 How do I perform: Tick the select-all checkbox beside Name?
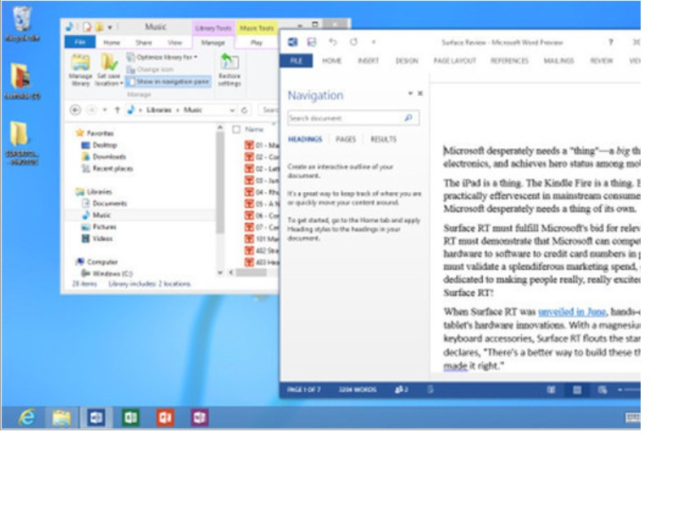coord(236,129)
